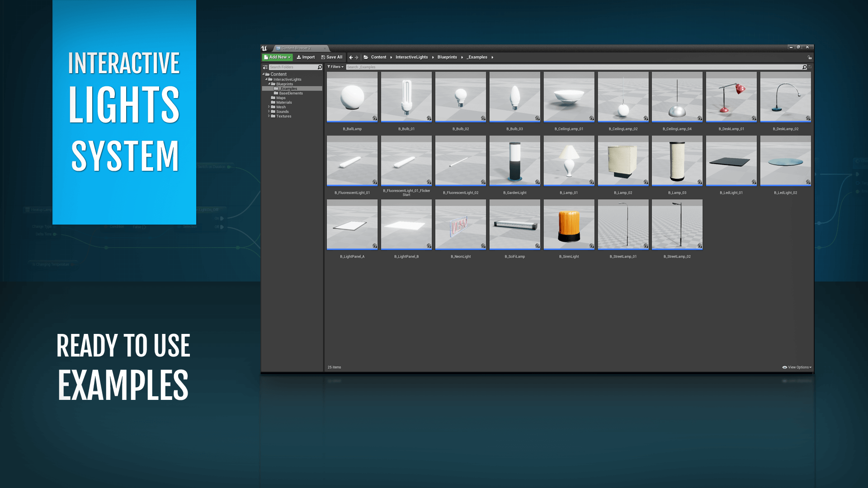
Task: Select the B_GardenLight asset thumbnail
Action: 515,160
